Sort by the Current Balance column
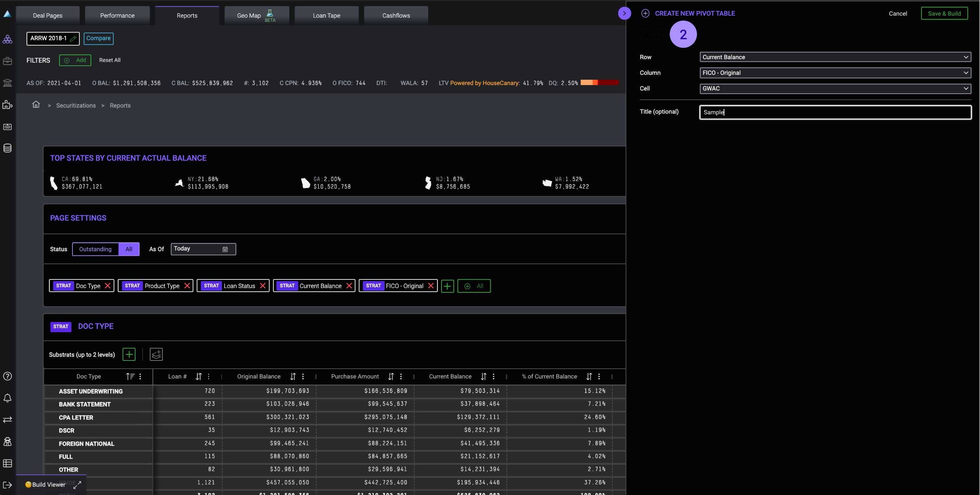Image resolution: width=980 pixels, height=495 pixels. [x=483, y=376]
